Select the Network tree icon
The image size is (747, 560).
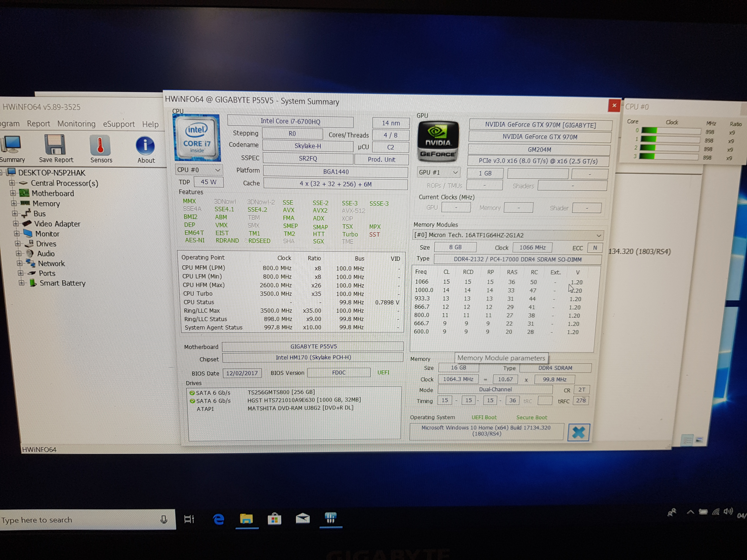coord(31,263)
